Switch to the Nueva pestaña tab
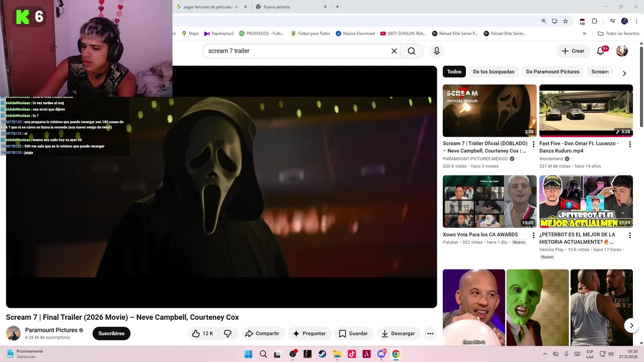 (291, 7)
